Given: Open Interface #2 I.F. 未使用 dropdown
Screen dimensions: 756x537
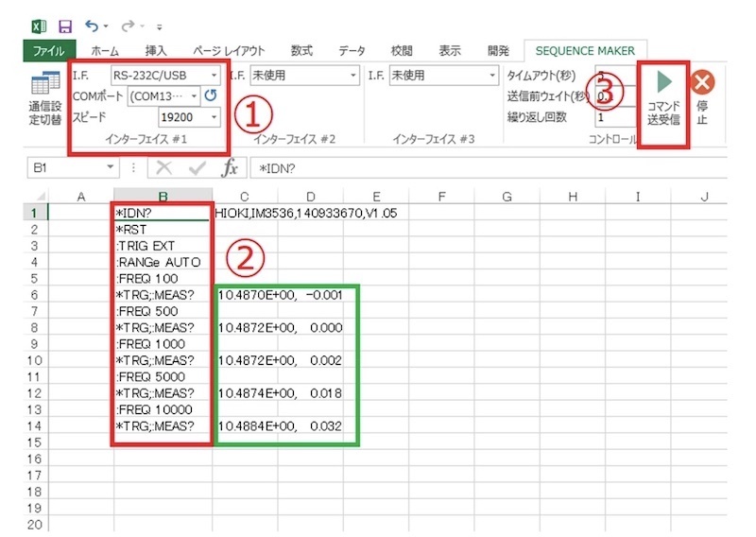Looking at the screenshot, I should [x=304, y=76].
